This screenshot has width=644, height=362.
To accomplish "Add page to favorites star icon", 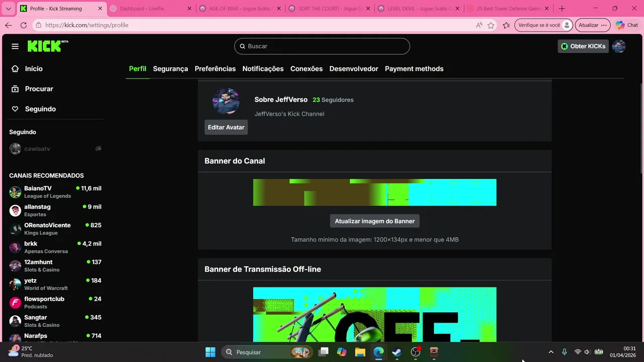I will (491, 25).
